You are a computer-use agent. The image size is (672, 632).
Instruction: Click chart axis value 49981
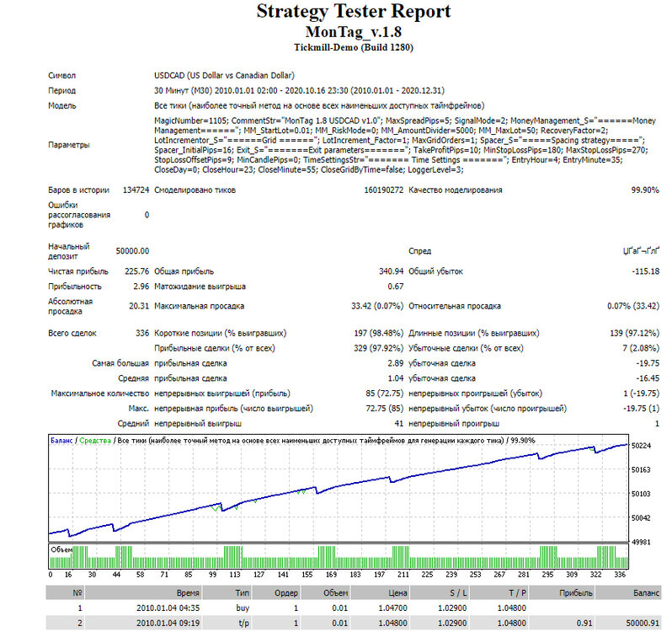point(641,542)
